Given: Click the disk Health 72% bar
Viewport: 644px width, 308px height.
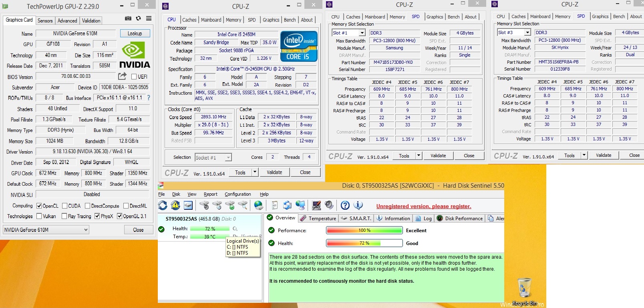Looking at the screenshot, I should (210, 229).
